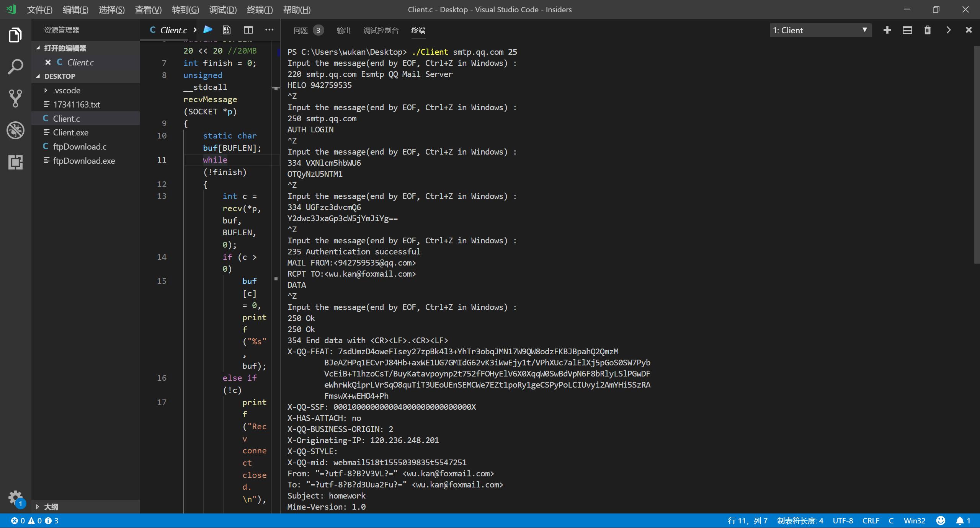
Task: Open the Debug view icon
Action: click(15, 130)
